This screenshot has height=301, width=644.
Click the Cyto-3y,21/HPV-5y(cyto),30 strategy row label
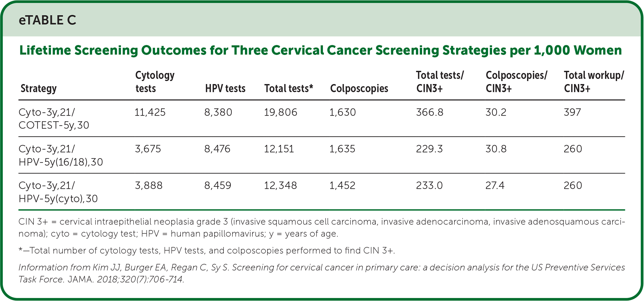[58, 192]
